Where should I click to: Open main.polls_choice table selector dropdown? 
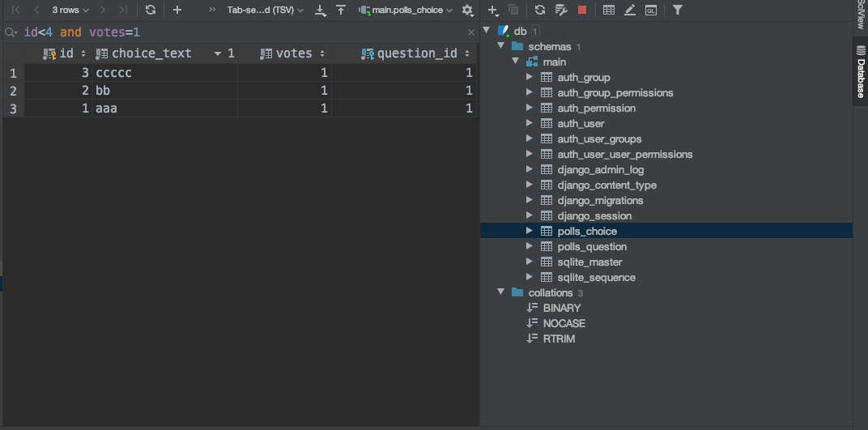tap(406, 10)
